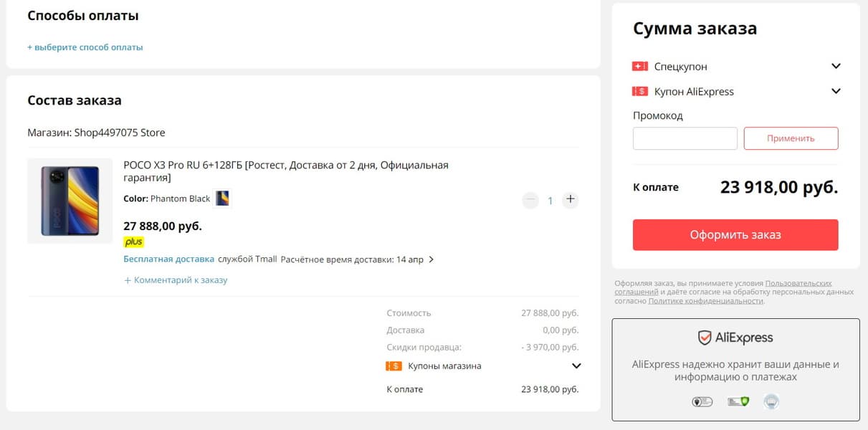Click the AliExpress shield logo
Image resolution: width=868 pixels, height=430 pixels.
point(705,338)
